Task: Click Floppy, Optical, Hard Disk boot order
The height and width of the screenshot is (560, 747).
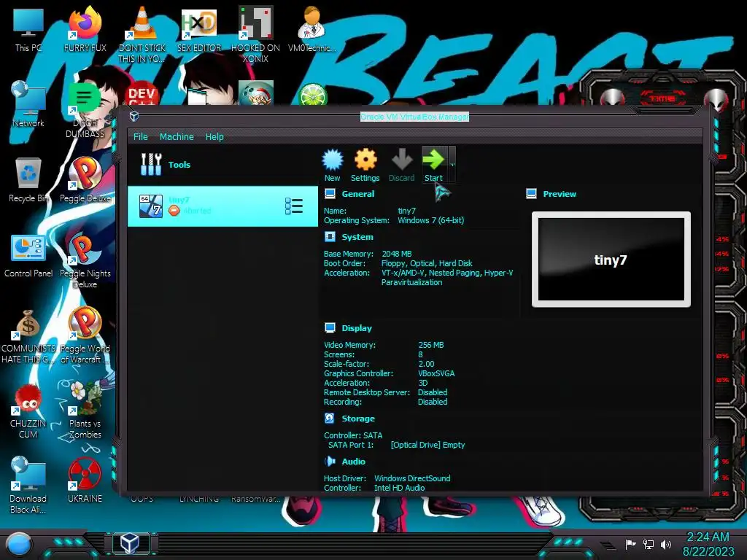Action: [427, 263]
